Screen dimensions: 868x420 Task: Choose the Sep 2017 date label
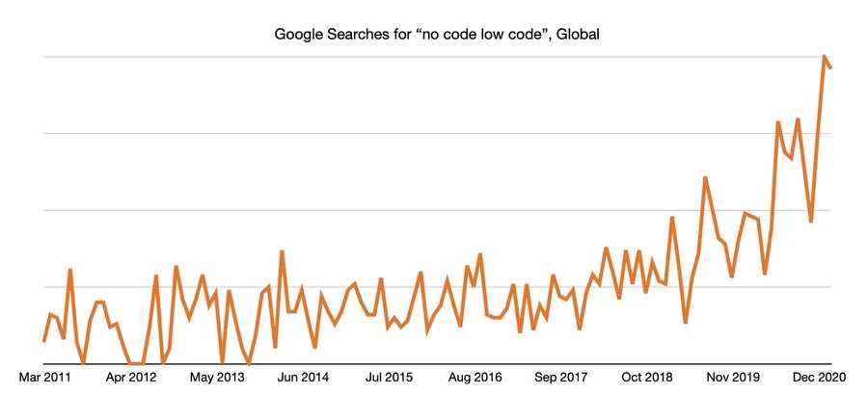click(x=560, y=377)
